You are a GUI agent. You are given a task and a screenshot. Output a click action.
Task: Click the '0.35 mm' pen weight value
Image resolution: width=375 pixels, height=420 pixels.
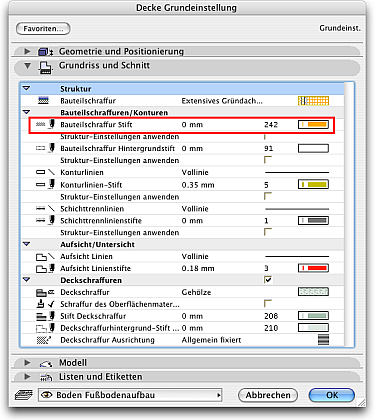198,185
